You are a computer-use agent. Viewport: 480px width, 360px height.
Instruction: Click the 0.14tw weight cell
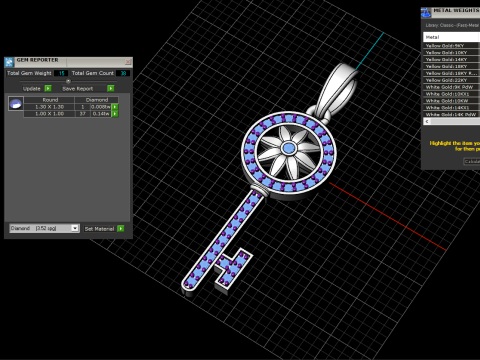tap(101, 114)
